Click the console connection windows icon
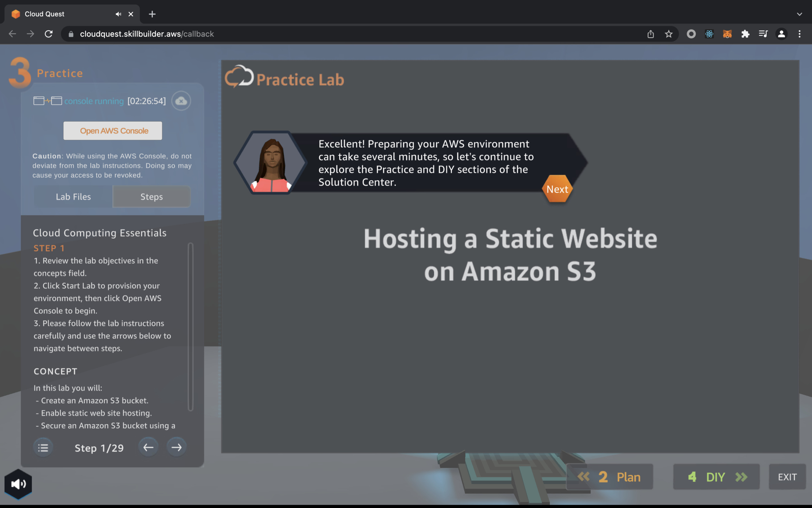 click(x=48, y=101)
